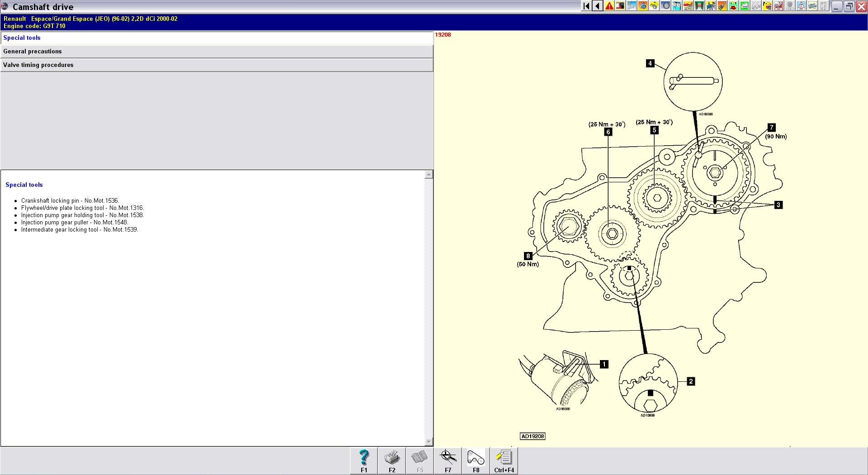
Task: Click callout number 4 in the diagram
Action: pyautogui.click(x=650, y=63)
